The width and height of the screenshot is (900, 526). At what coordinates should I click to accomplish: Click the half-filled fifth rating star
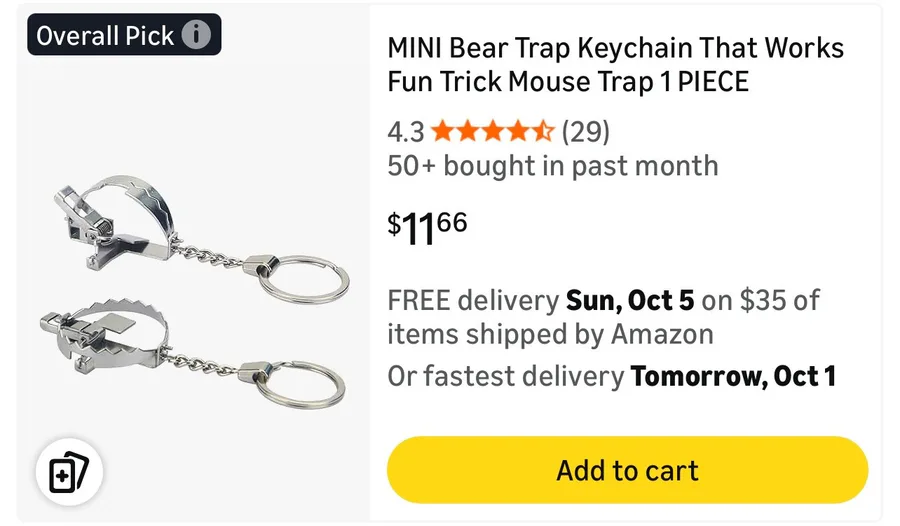pyautogui.click(x=543, y=131)
